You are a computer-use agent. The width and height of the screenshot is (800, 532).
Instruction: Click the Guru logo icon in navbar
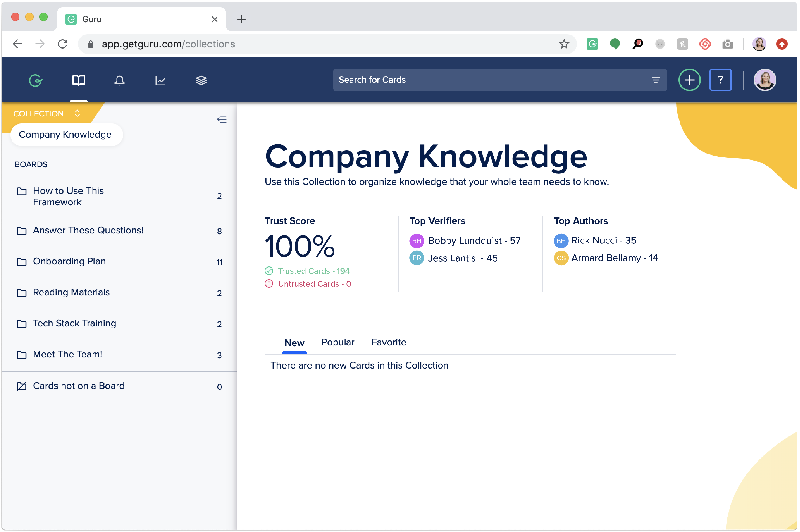[36, 81]
